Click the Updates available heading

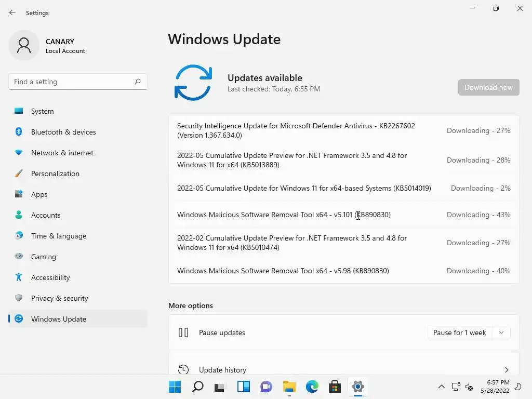coord(264,78)
